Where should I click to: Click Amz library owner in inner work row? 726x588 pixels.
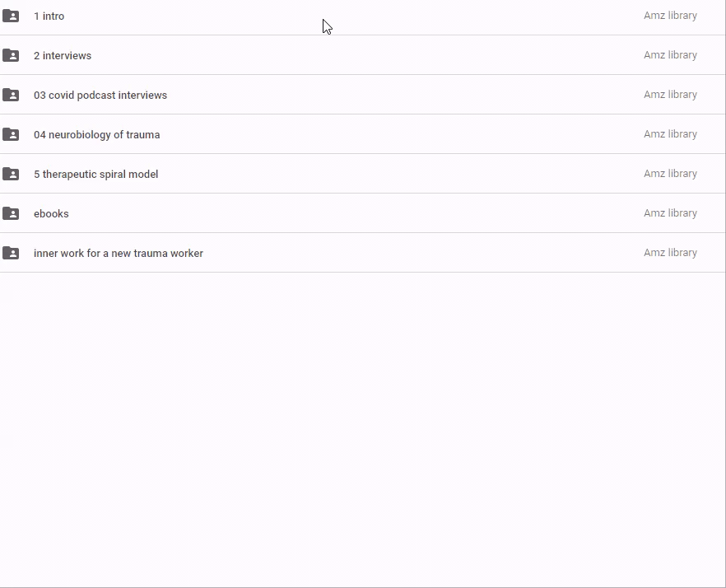tap(670, 253)
